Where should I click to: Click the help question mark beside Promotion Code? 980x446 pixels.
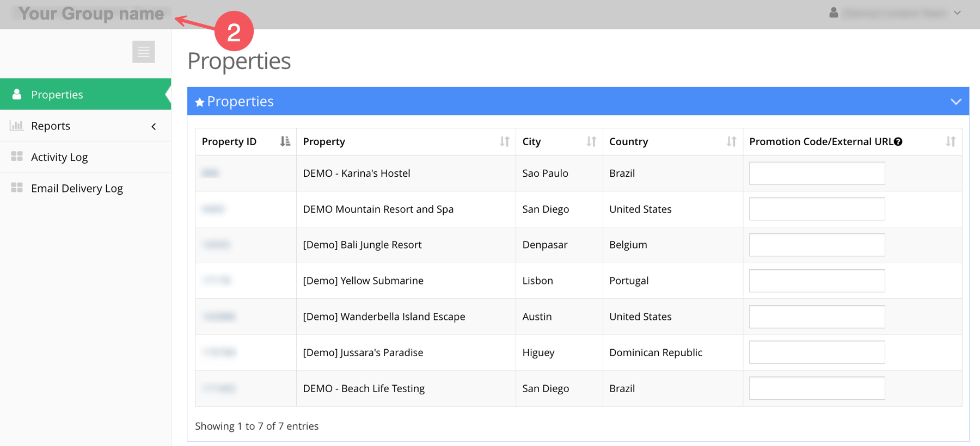click(x=898, y=142)
